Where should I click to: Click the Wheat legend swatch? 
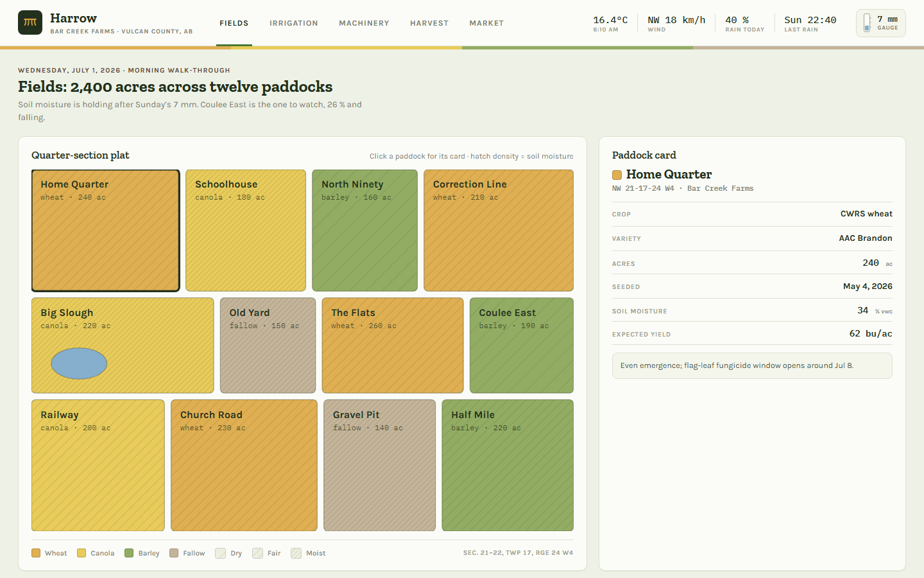36,553
